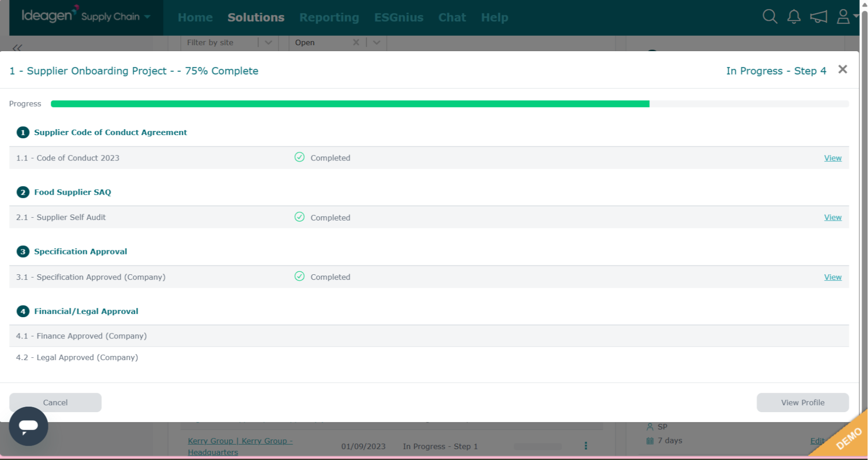Screen dimensions: 868x460
Task: Select Finance Approved (Company) row
Action: pos(429,336)
